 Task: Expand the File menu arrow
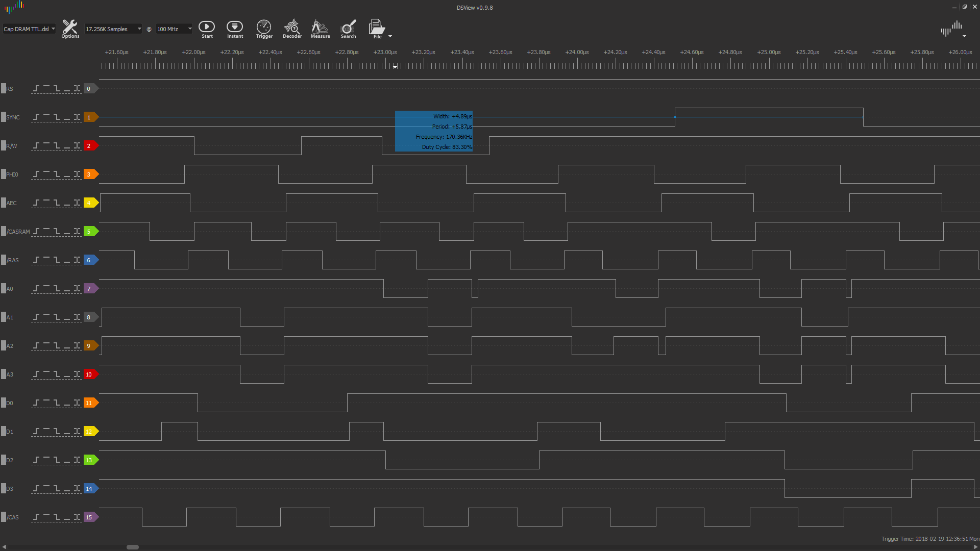390,36
